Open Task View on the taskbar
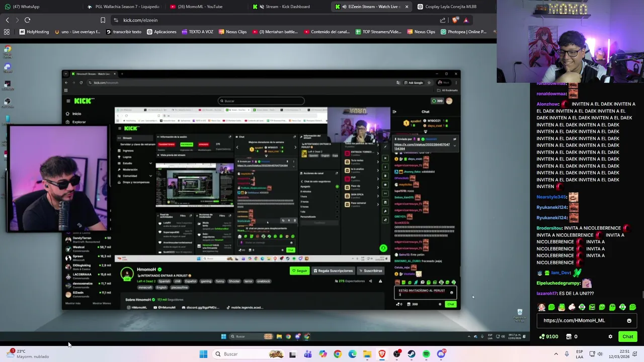644x362 pixels. [292, 354]
